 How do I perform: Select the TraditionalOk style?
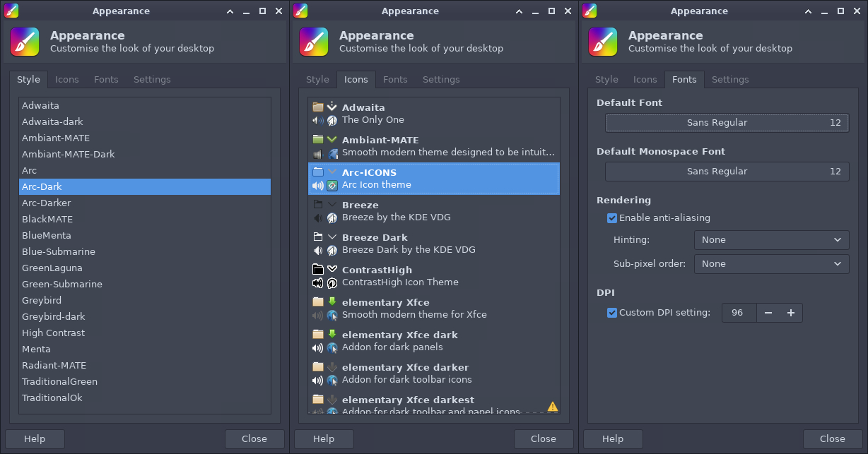[145, 398]
